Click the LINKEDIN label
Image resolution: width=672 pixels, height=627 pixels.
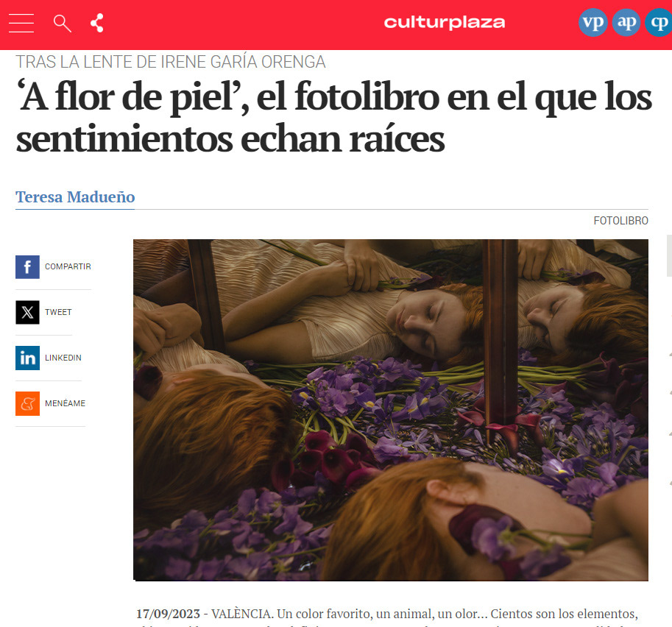click(x=63, y=358)
